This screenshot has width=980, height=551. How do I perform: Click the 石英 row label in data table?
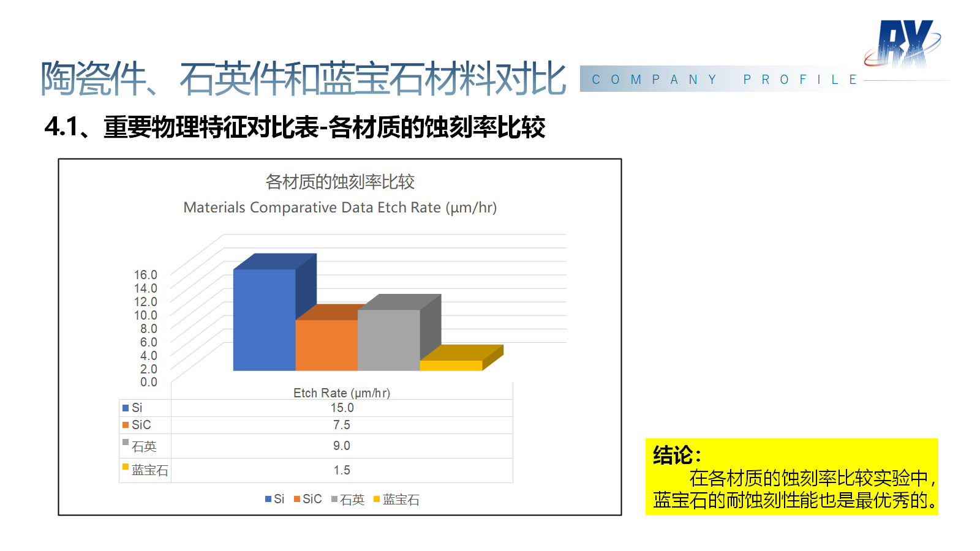coord(144,446)
